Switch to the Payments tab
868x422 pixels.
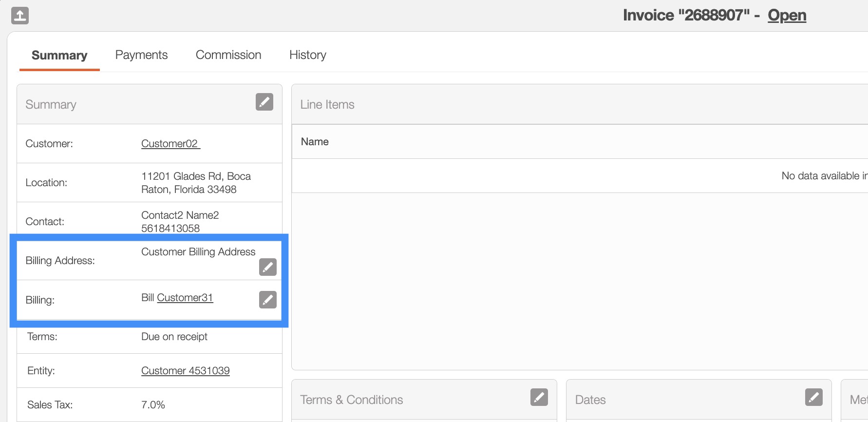(141, 55)
